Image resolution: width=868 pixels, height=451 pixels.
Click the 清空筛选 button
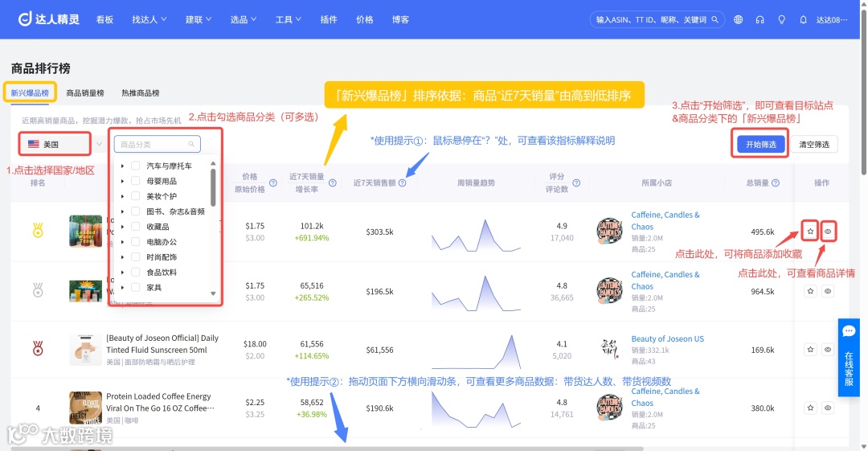tap(813, 144)
